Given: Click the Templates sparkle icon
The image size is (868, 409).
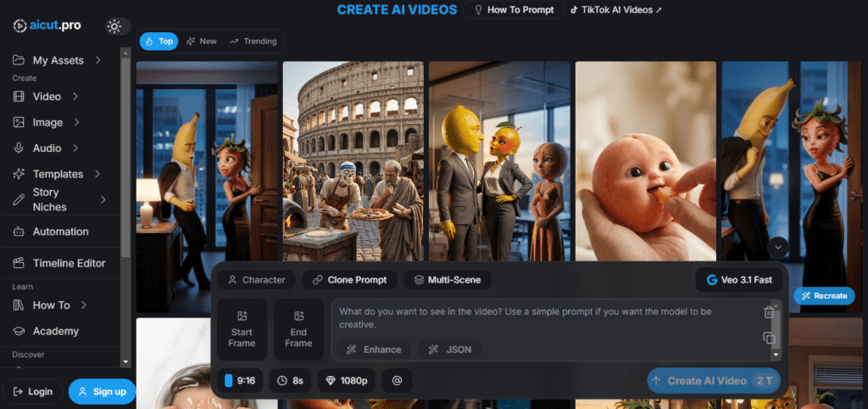Looking at the screenshot, I should coord(19,174).
